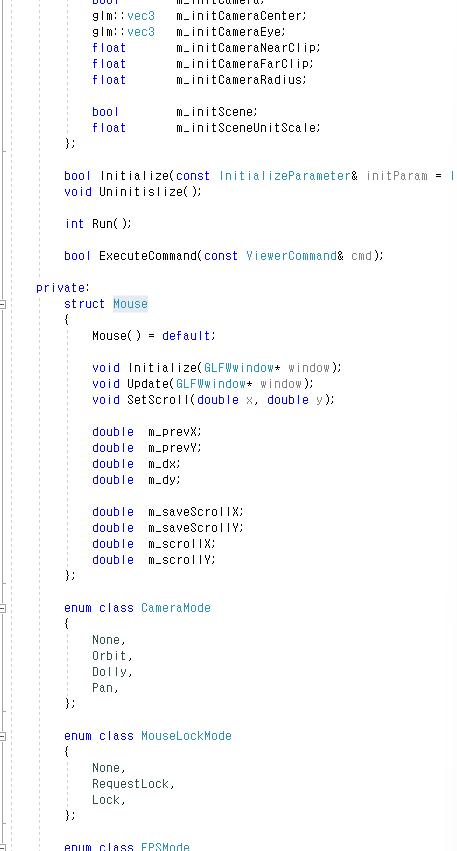Click the m_scrollY member
Image resolution: width=457 pixels, height=851 pixels.
pyautogui.click(x=180, y=560)
